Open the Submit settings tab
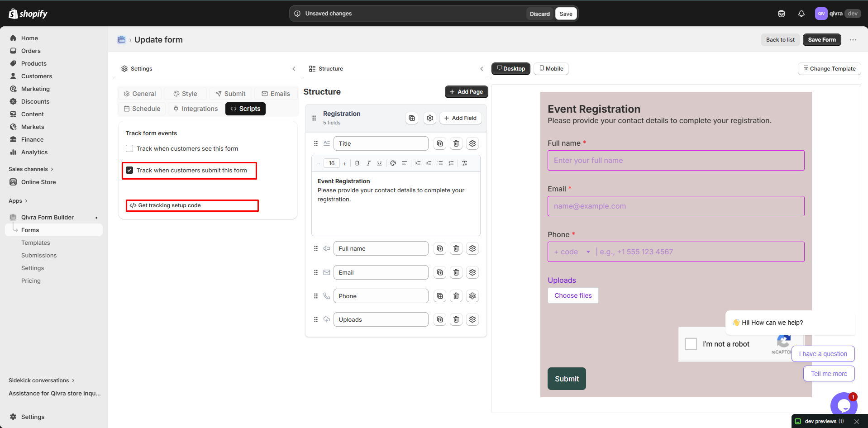The height and width of the screenshot is (428, 868). coord(231,94)
